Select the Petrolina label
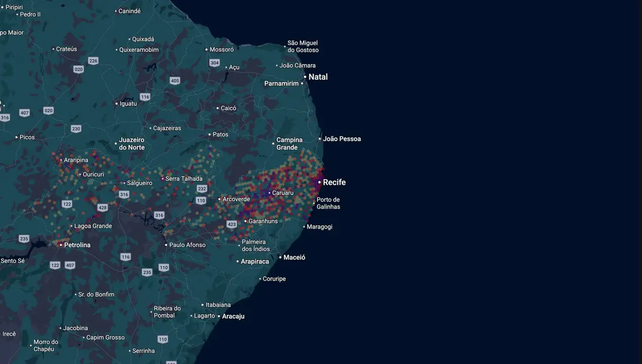The height and width of the screenshot is (364, 642). (77, 245)
